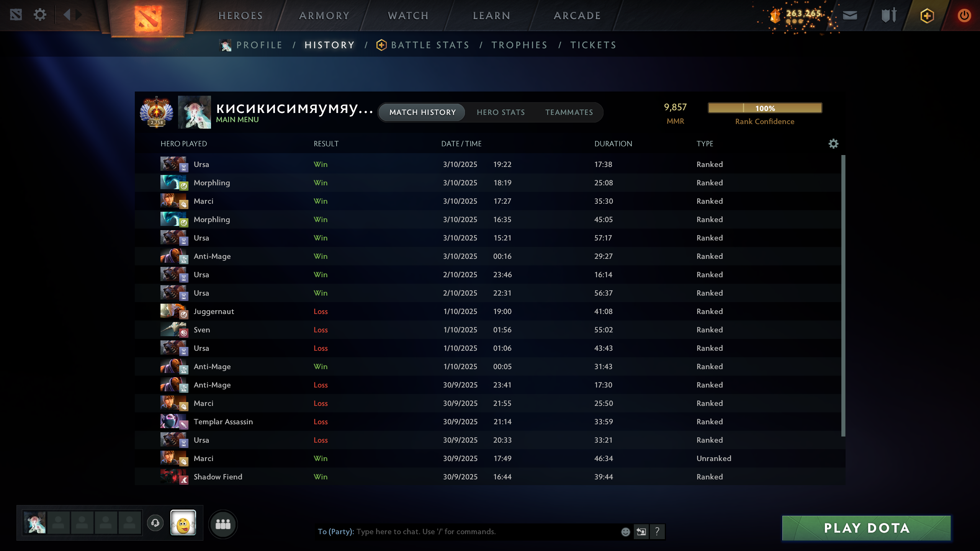Click the RESULT column header

point(326,144)
